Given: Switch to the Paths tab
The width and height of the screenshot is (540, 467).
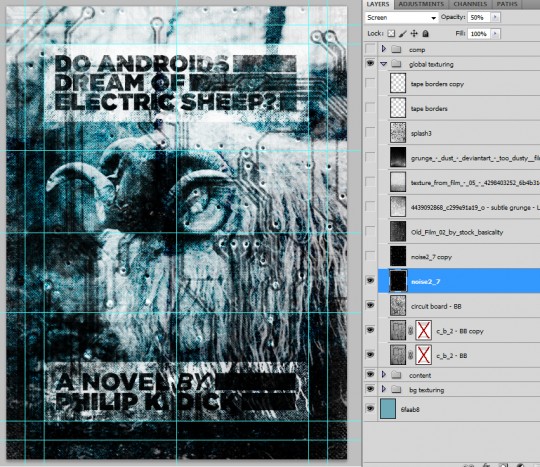Looking at the screenshot, I should [x=507, y=4].
